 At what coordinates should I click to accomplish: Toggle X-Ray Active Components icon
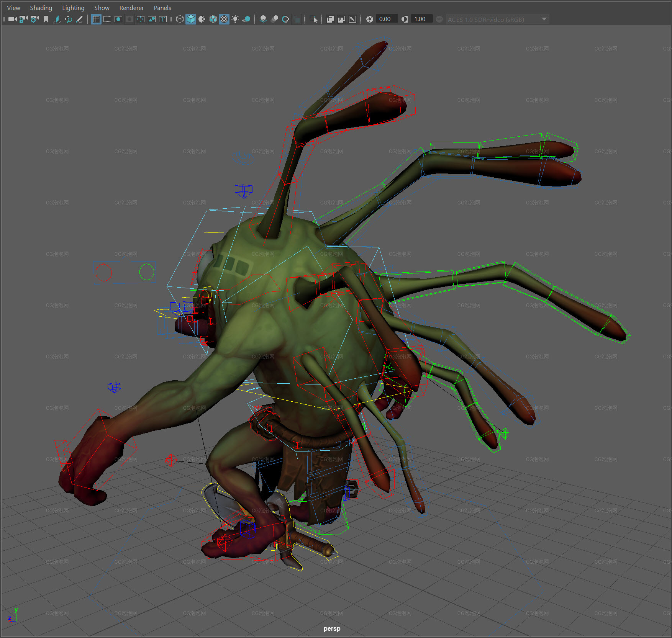(341, 19)
